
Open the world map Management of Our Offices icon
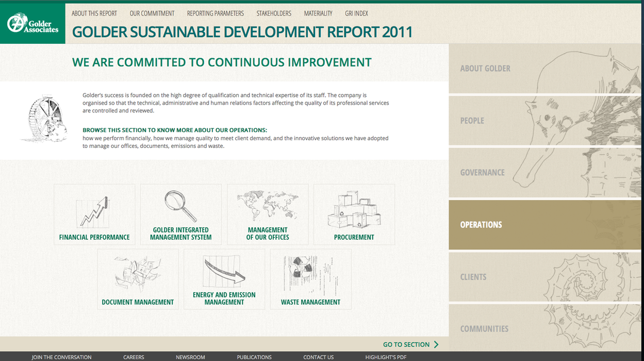267,206
